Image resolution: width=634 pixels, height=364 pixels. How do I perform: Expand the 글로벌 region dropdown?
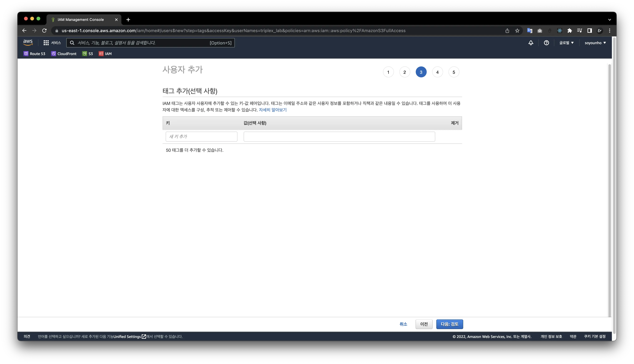566,43
